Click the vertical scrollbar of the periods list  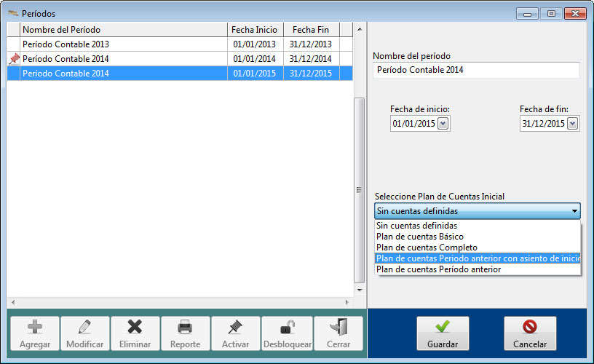pos(357,189)
